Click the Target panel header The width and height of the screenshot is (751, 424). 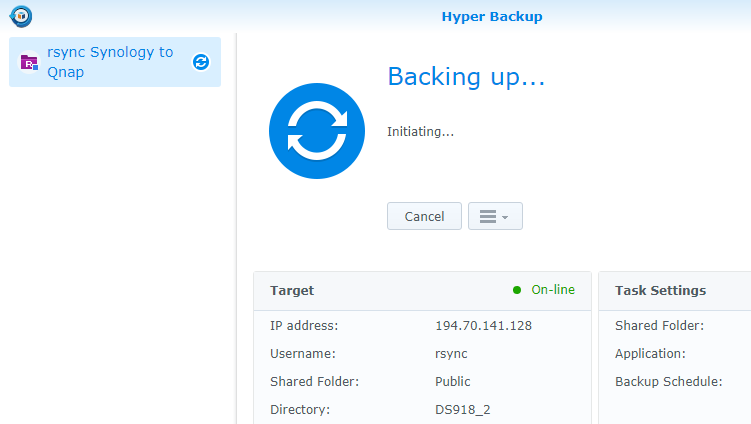422,290
